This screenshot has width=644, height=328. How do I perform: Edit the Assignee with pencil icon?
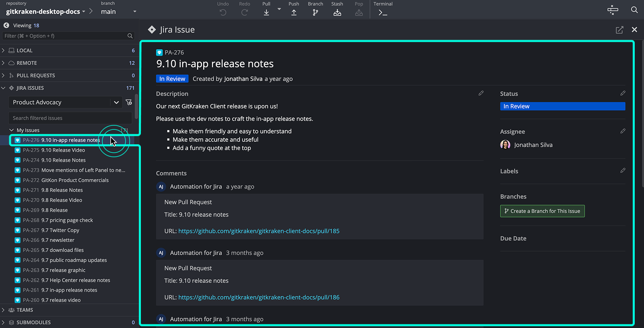[x=623, y=131]
